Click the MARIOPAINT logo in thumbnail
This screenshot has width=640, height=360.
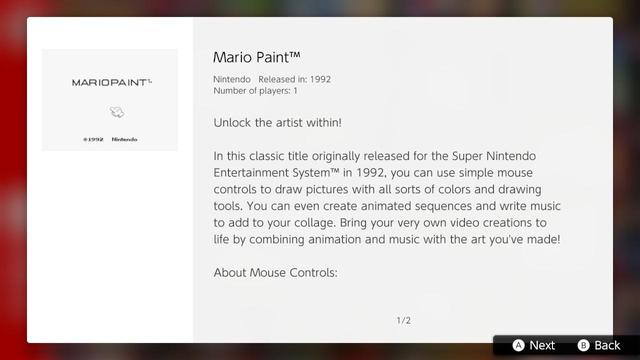click(x=112, y=82)
